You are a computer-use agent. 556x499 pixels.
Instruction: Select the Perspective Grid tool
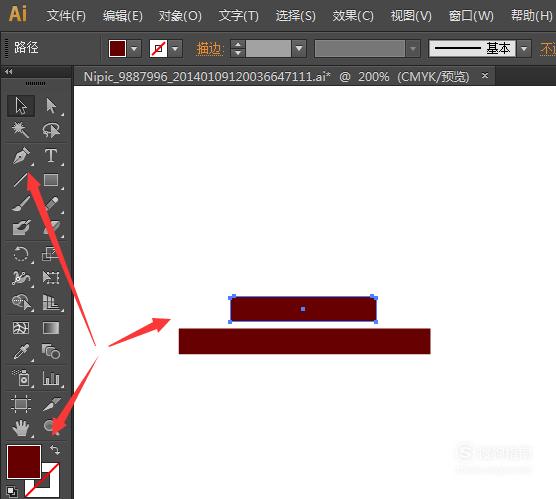(x=51, y=302)
